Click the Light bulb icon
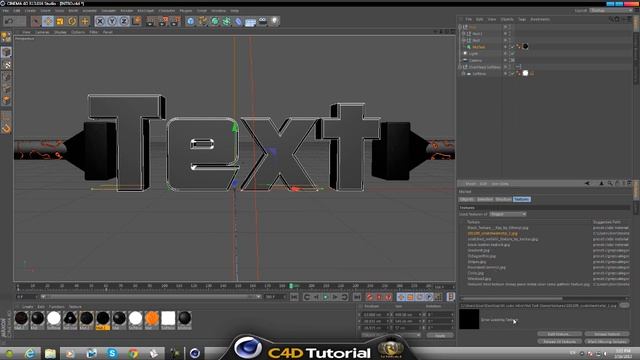The image size is (640, 360). coord(274,21)
